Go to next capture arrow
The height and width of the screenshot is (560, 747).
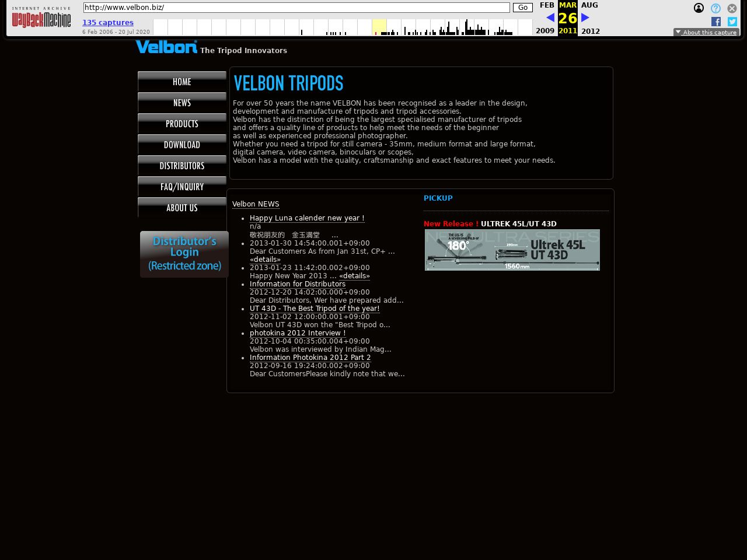pyautogui.click(x=585, y=17)
